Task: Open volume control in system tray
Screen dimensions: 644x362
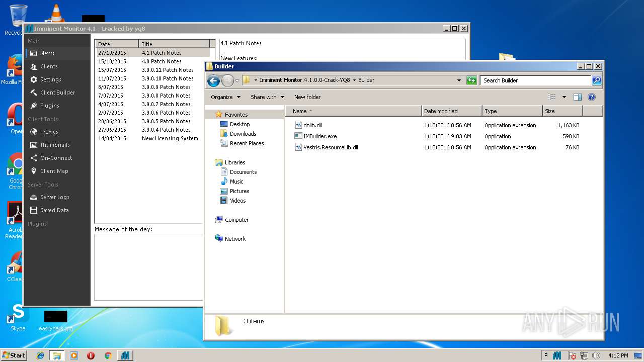Action: coord(595,355)
